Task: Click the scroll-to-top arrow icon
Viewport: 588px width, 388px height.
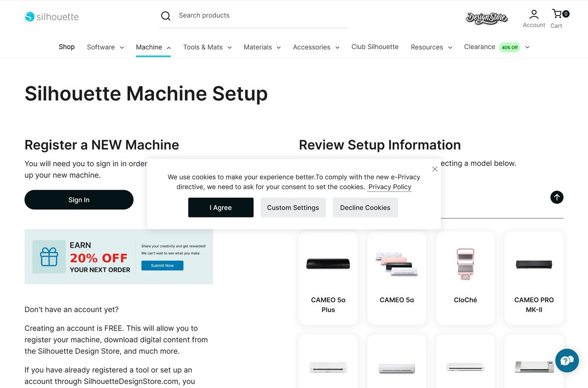Action: pos(557,197)
